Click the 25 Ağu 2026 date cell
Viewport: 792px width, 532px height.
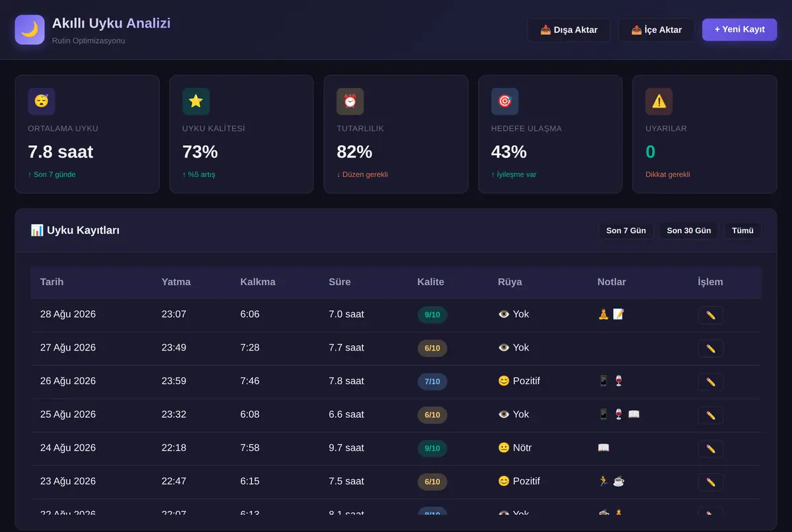[x=68, y=415]
